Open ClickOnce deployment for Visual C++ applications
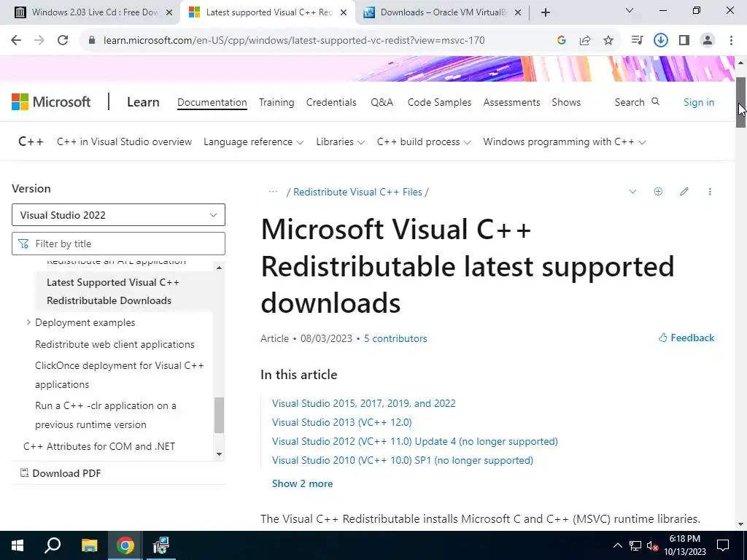The width and height of the screenshot is (747, 560). coord(119,375)
